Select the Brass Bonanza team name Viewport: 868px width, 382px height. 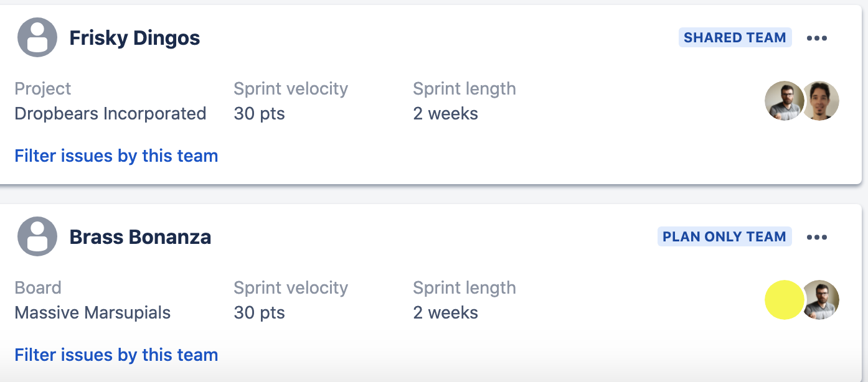coord(140,237)
